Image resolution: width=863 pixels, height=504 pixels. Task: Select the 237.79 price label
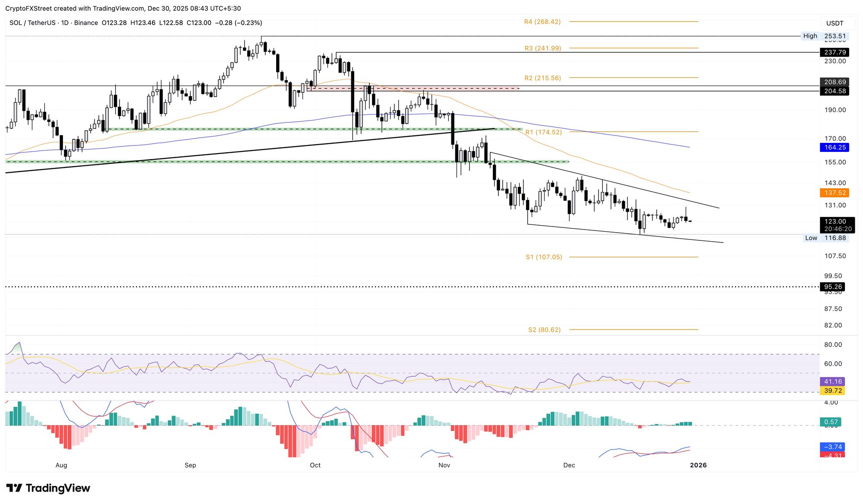pyautogui.click(x=834, y=52)
